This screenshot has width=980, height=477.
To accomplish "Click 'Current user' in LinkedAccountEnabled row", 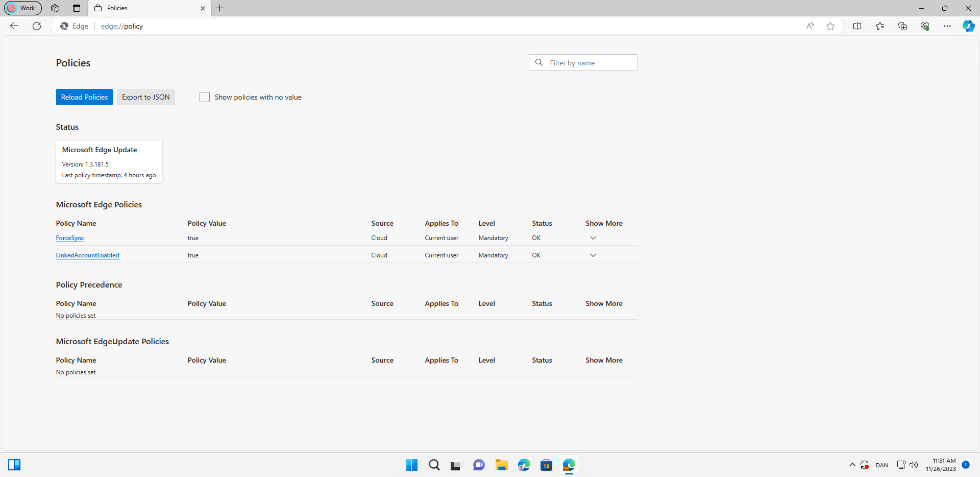I will tap(442, 255).
